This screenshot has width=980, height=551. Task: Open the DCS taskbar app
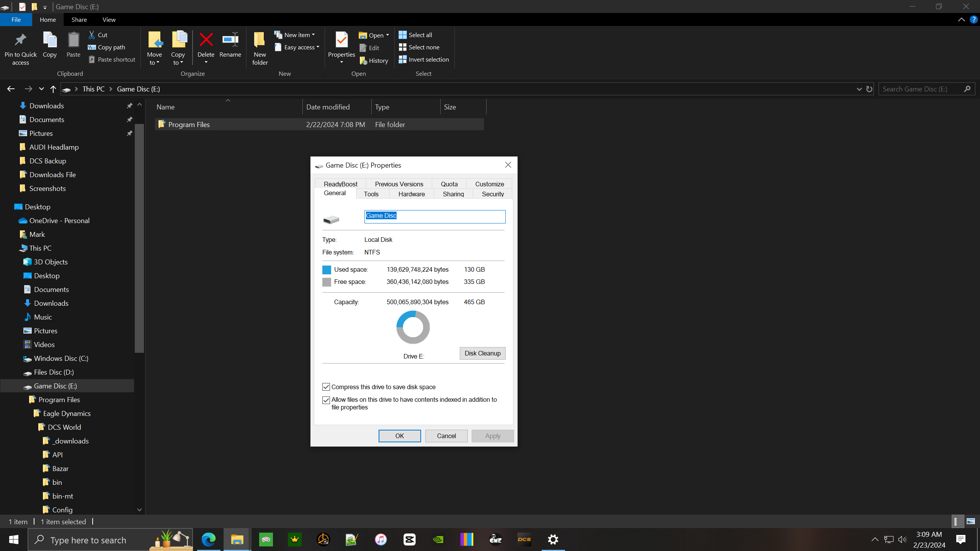[x=524, y=540]
